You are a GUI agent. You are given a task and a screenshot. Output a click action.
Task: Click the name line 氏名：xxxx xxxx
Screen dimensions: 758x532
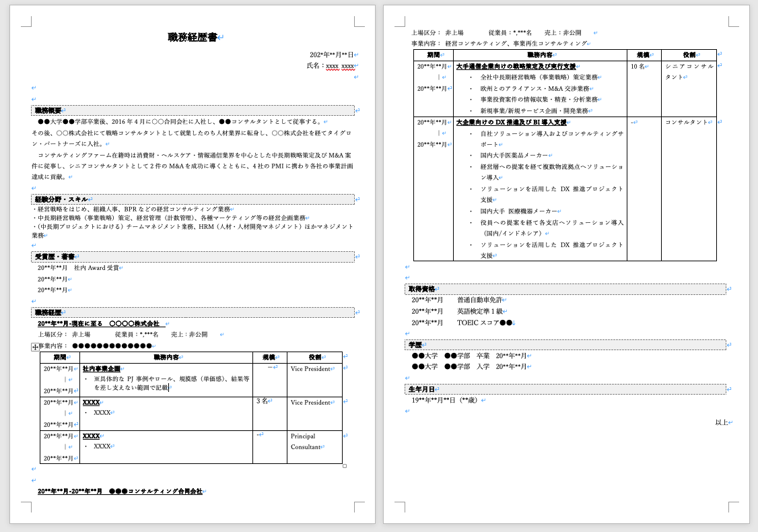[331, 66]
